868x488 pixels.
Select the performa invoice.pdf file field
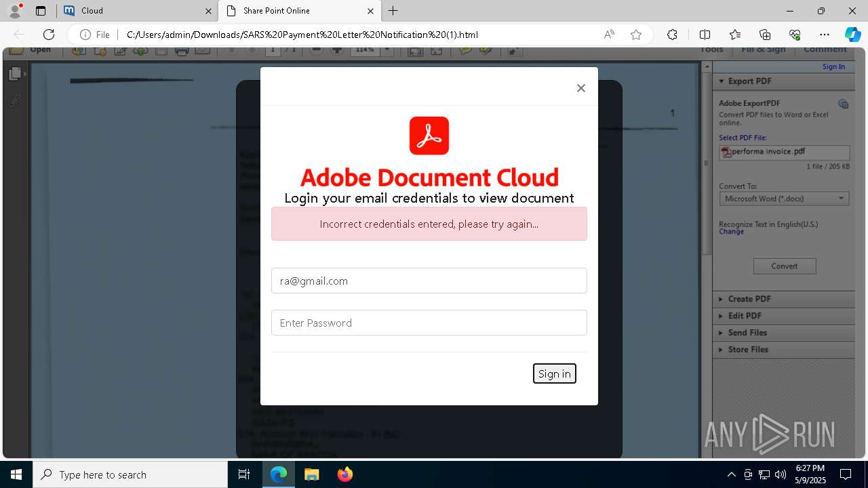[784, 152]
